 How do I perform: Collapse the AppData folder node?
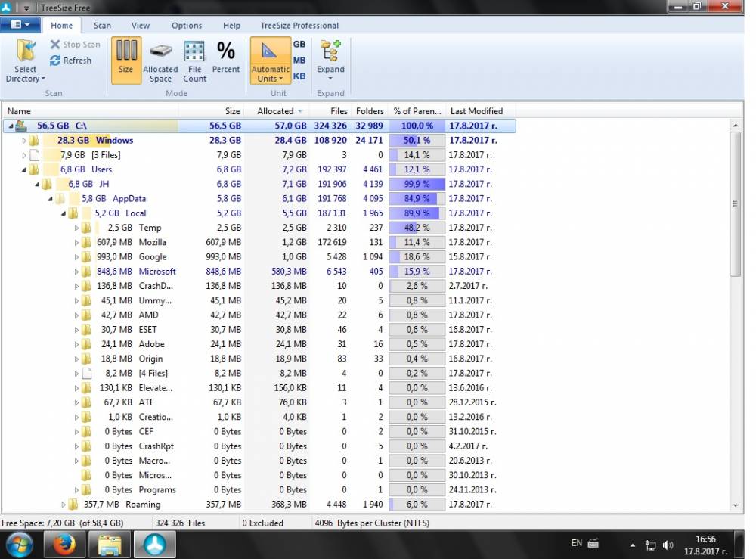click(50, 199)
